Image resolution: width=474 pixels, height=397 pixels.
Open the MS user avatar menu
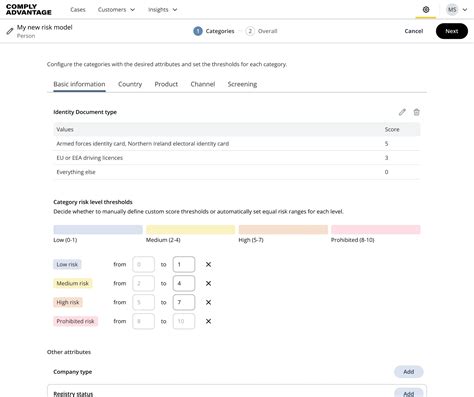point(457,10)
